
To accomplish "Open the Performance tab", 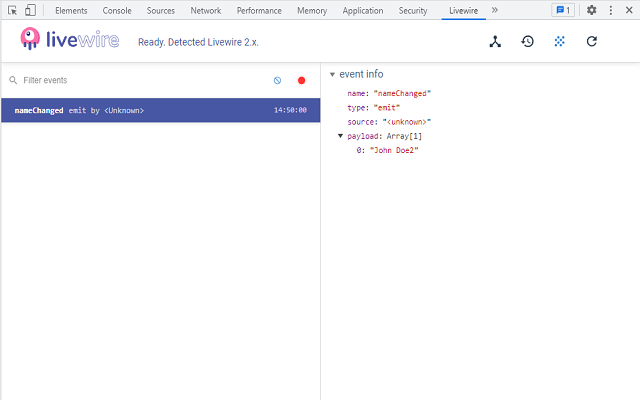I will pyautogui.click(x=259, y=11).
